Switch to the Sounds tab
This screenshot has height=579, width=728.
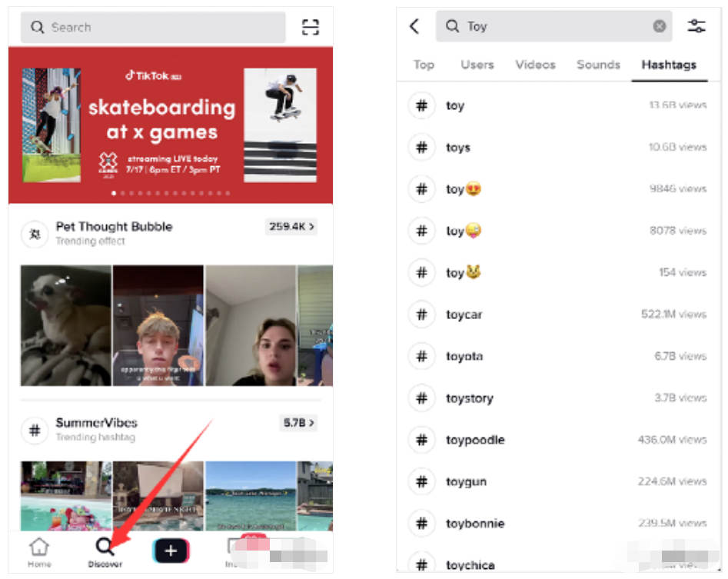598,65
